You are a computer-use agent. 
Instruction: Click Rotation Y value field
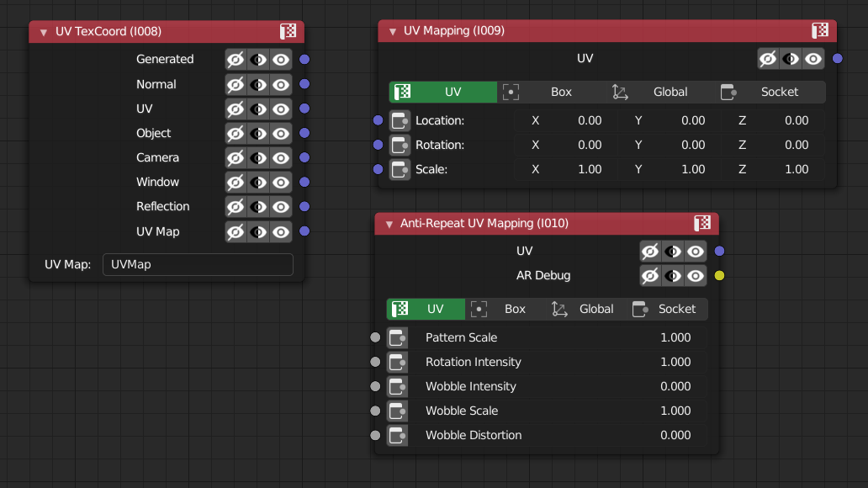pos(670,145)
